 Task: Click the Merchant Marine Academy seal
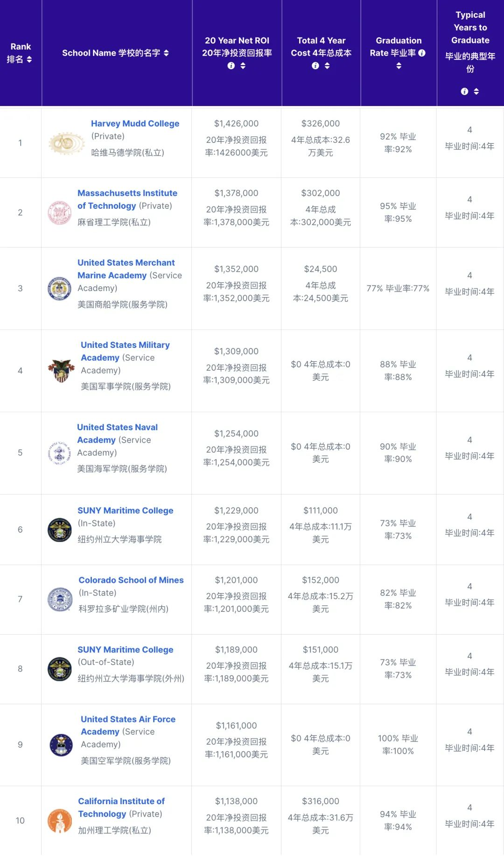click(60, 289)
